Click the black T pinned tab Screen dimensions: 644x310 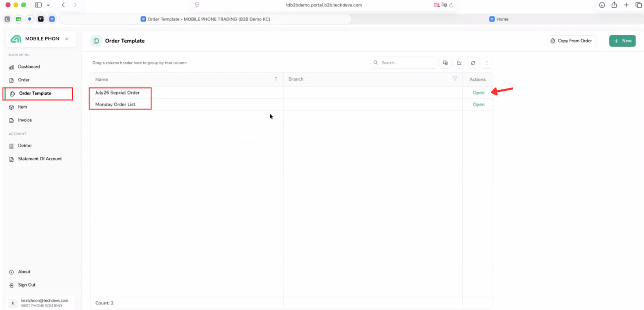pos(41,19)
